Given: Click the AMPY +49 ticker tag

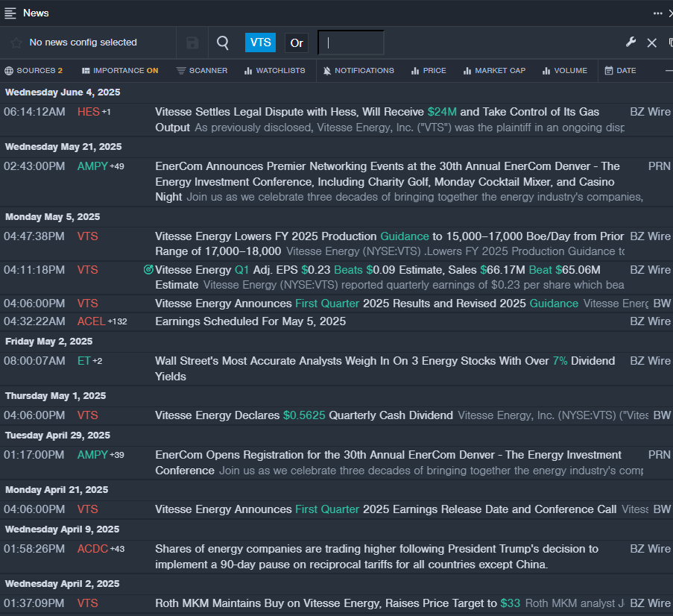Looking at the screenshot, I should tap(101, 166).
